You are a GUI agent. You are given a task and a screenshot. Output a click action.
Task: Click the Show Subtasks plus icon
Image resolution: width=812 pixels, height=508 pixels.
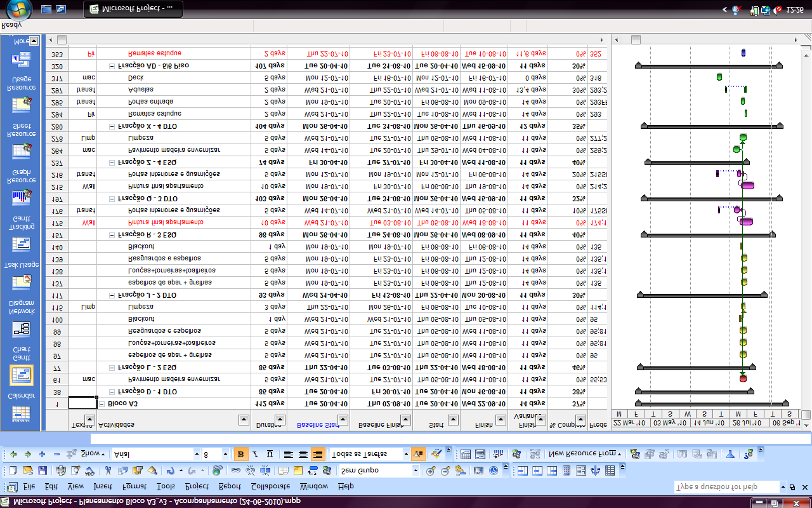pyautogui.click(x=42, y=454)
